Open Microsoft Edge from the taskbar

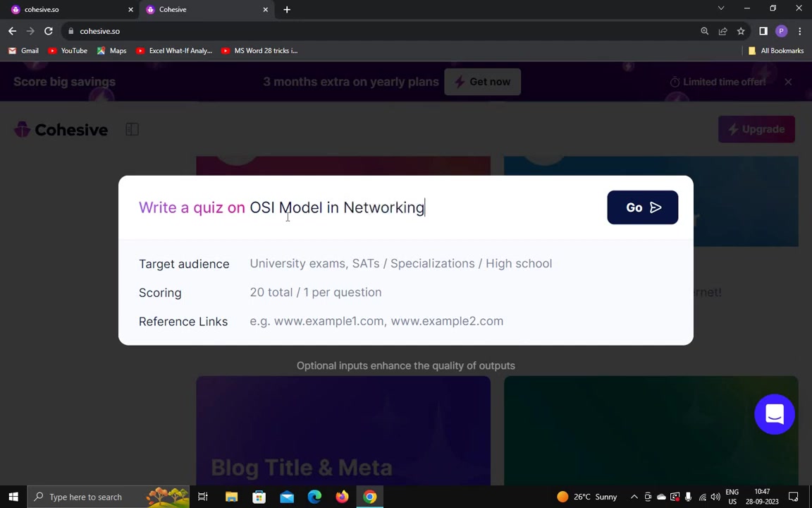coord(314,497)
